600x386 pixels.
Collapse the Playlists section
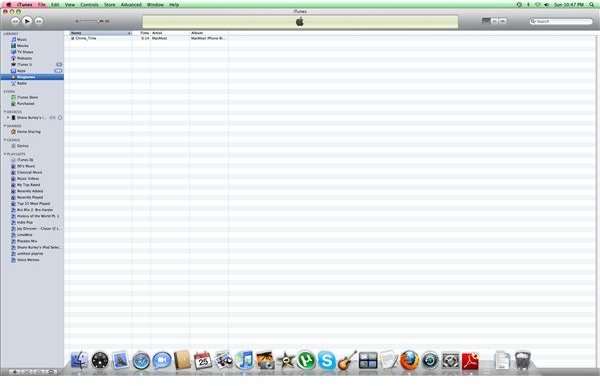point(5,154)
